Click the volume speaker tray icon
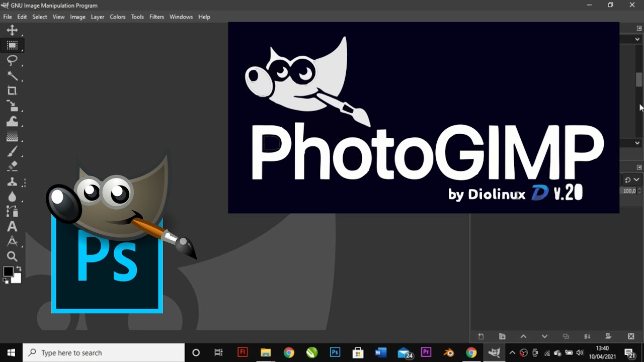Viewport: 644px width, 362px height. click(580, 353)
